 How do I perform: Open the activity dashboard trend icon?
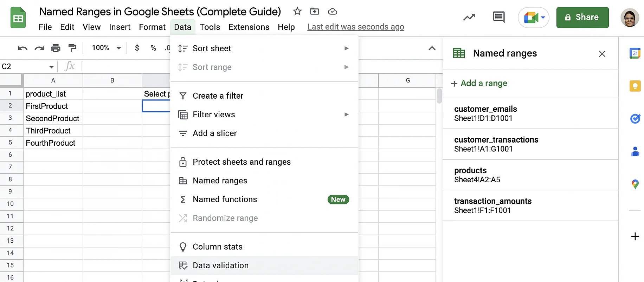pos(469,17)
